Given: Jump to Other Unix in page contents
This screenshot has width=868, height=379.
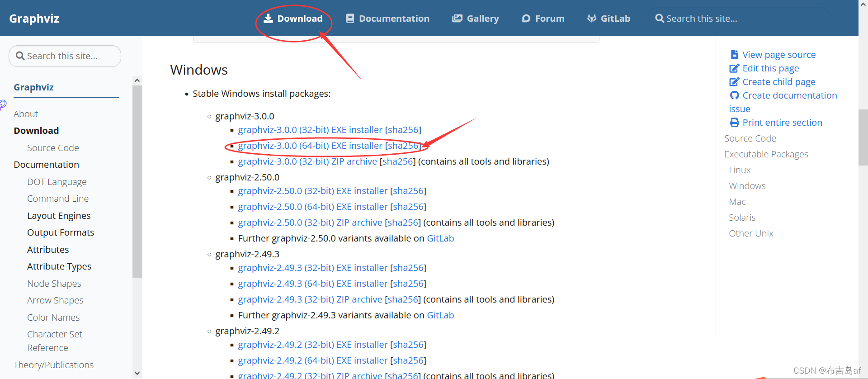Looking at the screenshot, I should tap(751, 233).
